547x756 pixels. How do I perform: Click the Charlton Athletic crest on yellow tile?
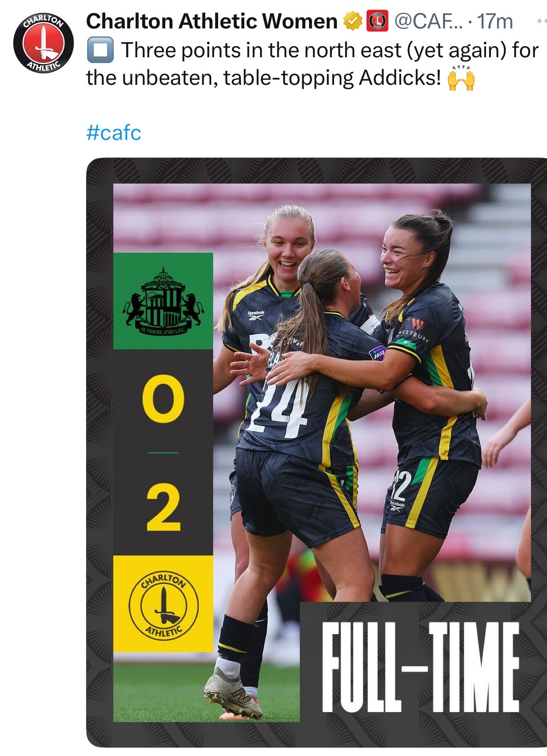[x=164, y=605]
